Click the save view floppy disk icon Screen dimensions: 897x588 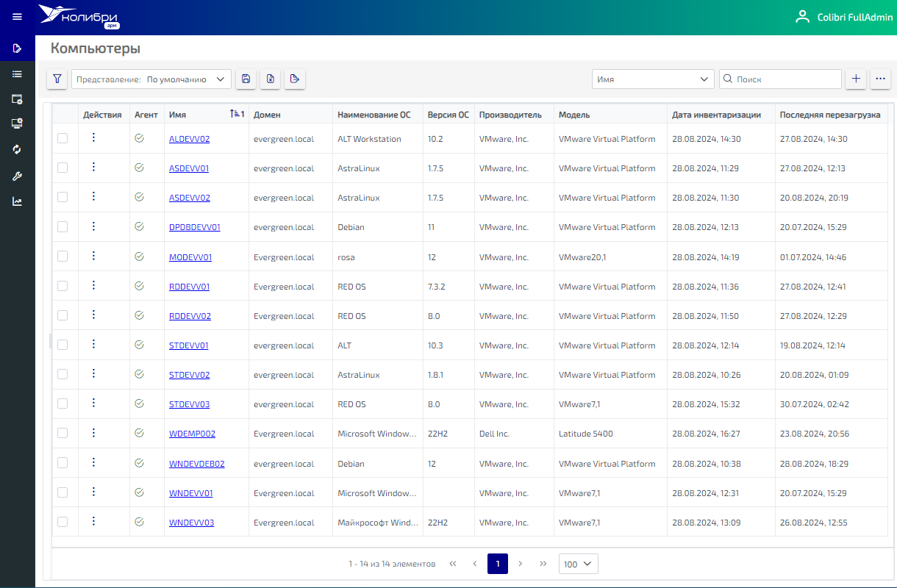(x=246, y=79)
